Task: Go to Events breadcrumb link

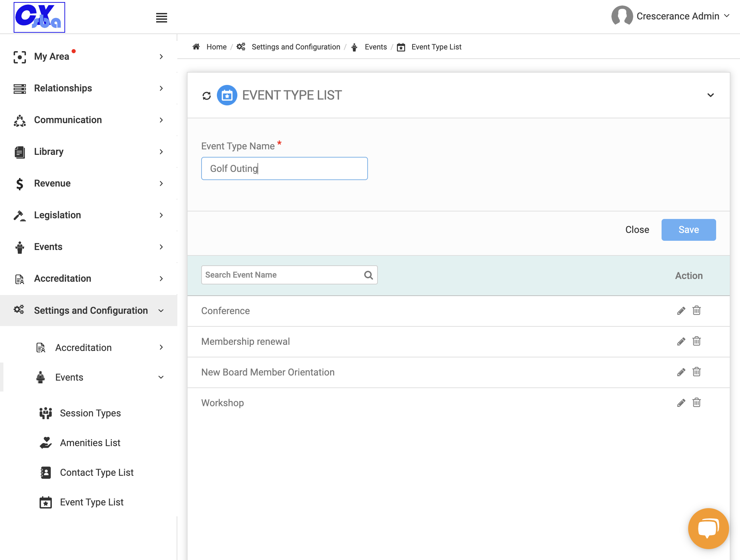Action: [x=376, y=47]
